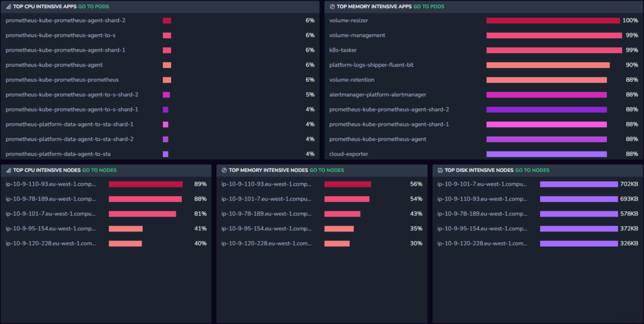
Task: Click the 88% CPU node usage bar
Action: 145,199
